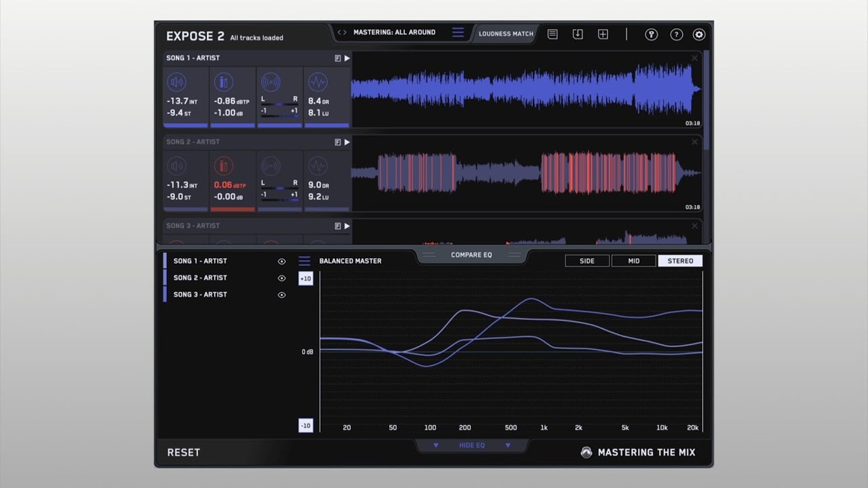Toggle visibility eye for Song 1 EQ curve
Viewport: 868px width, 488px height.
pos(281,262)
